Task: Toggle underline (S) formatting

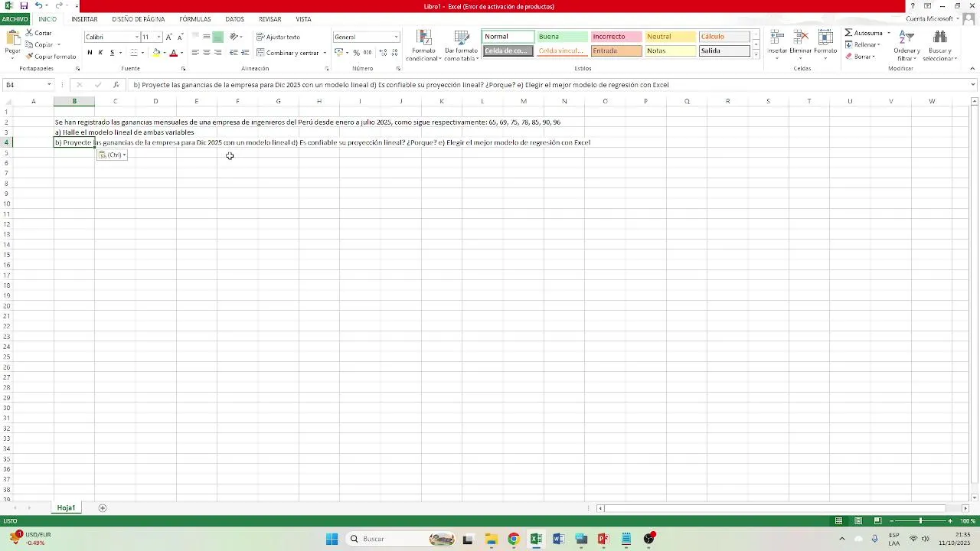Action: (112, 53)
